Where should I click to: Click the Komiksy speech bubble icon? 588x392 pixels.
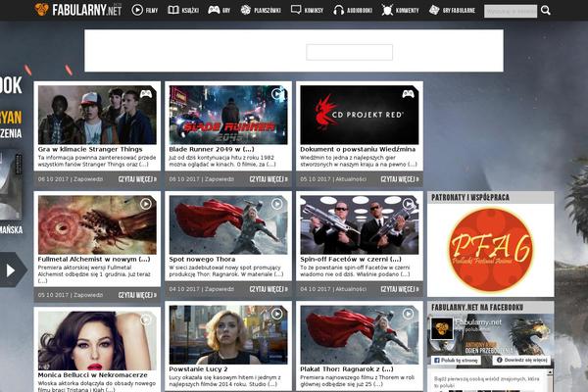click(296, 10)
